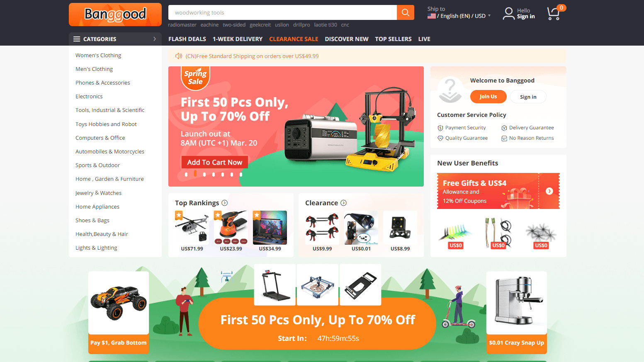Open the Flash Deals tab
Screen dimensions: 644x362
coord(187,39)
